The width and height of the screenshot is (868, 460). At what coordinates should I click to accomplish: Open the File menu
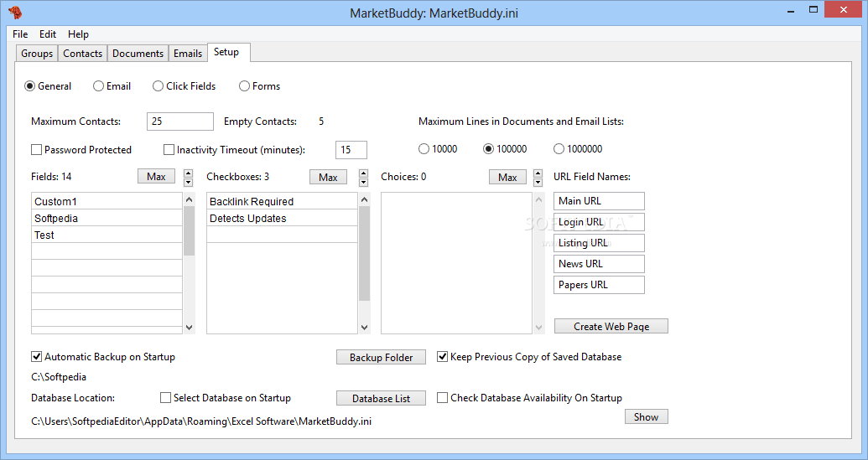pos(20,34)
